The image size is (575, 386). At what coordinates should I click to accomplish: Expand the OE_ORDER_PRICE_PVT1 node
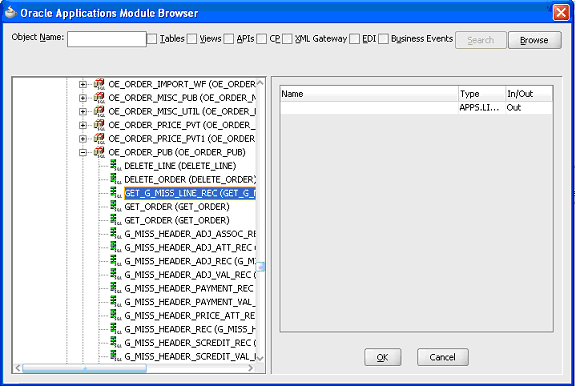[x=83, y=139]
